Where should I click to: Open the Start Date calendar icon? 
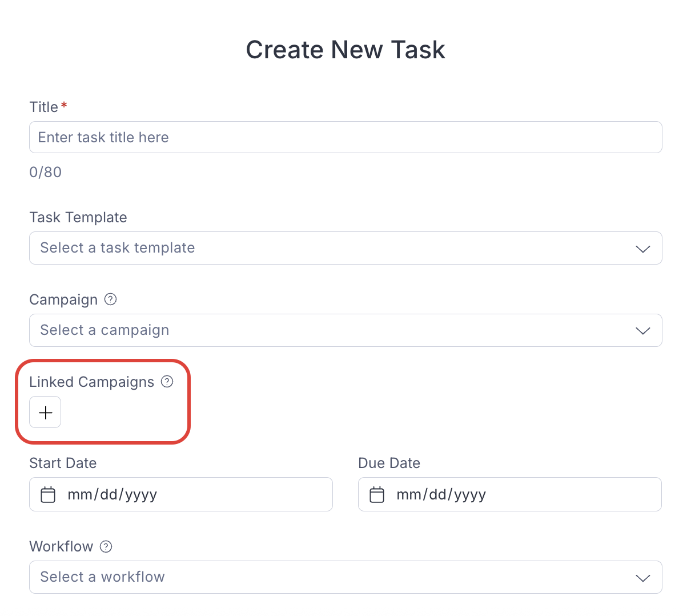(x=48, y=494)
